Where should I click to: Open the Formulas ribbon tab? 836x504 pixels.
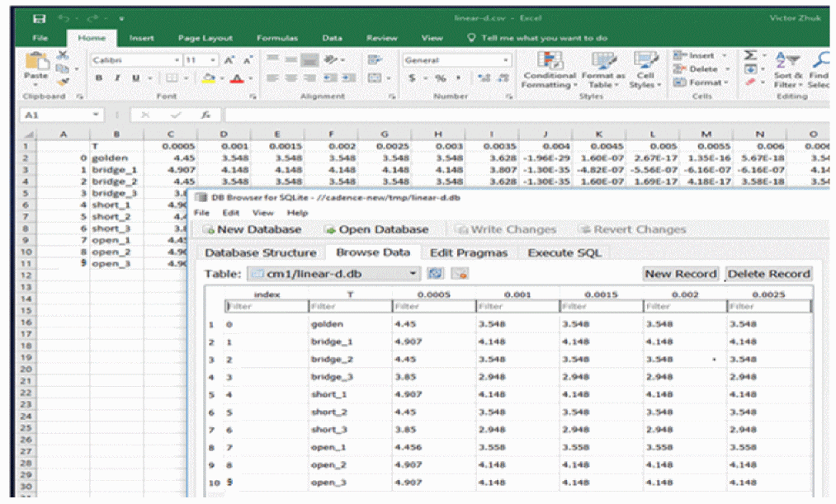[277, 38]
